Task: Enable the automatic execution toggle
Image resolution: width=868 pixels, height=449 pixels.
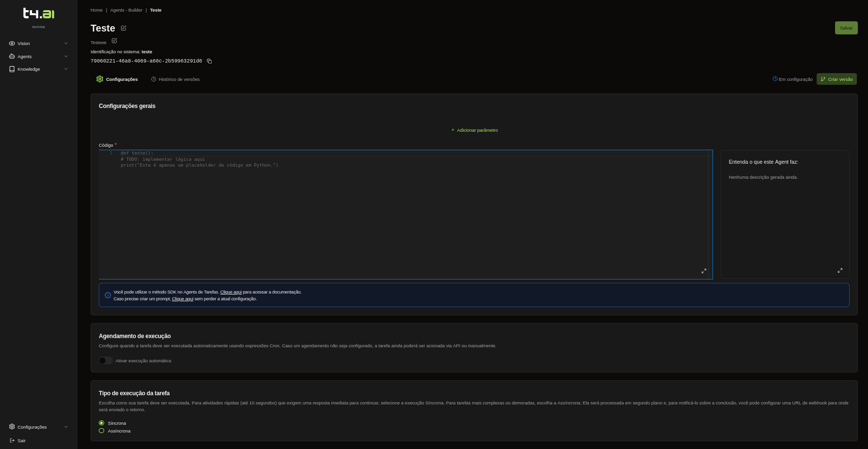Action: [106, 360]
